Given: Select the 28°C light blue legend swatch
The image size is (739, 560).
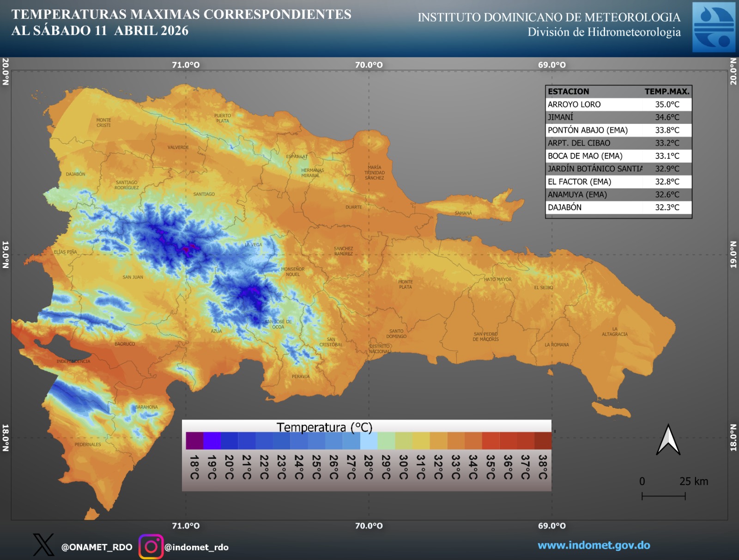Looking at the screenshot, I should point(369,441).
